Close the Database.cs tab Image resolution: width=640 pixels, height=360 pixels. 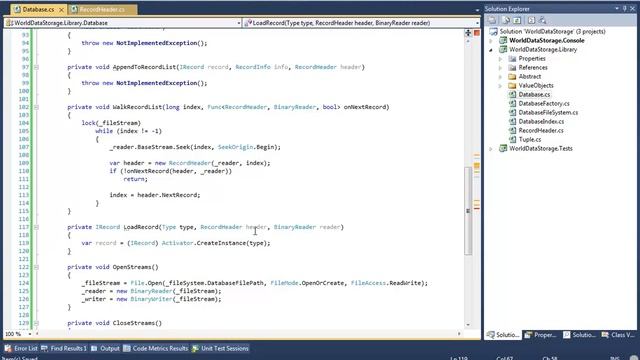[x=62, y=9]
